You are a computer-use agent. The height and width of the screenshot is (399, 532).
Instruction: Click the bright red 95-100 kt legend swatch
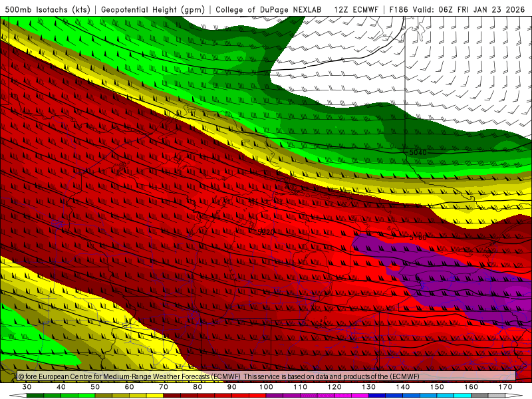[257, 396]
